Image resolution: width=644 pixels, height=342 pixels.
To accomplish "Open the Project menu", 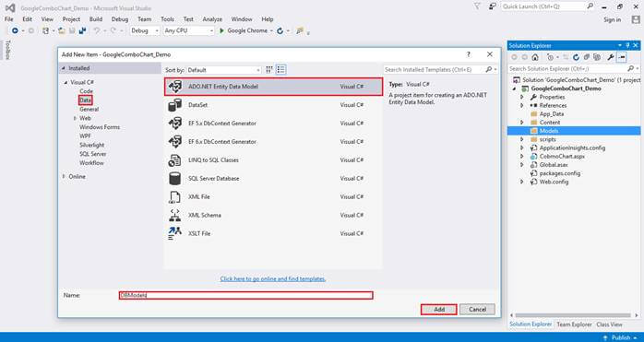I will 71,19.
